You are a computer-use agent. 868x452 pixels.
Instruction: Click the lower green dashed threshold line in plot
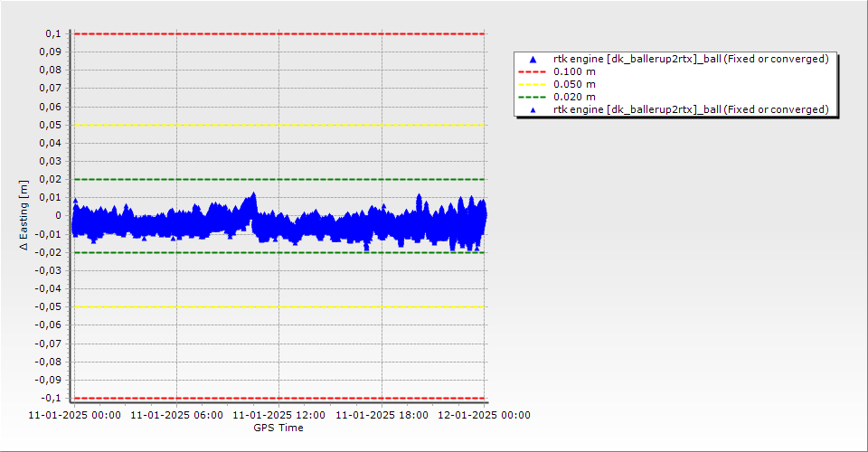[x=279, y=252]
